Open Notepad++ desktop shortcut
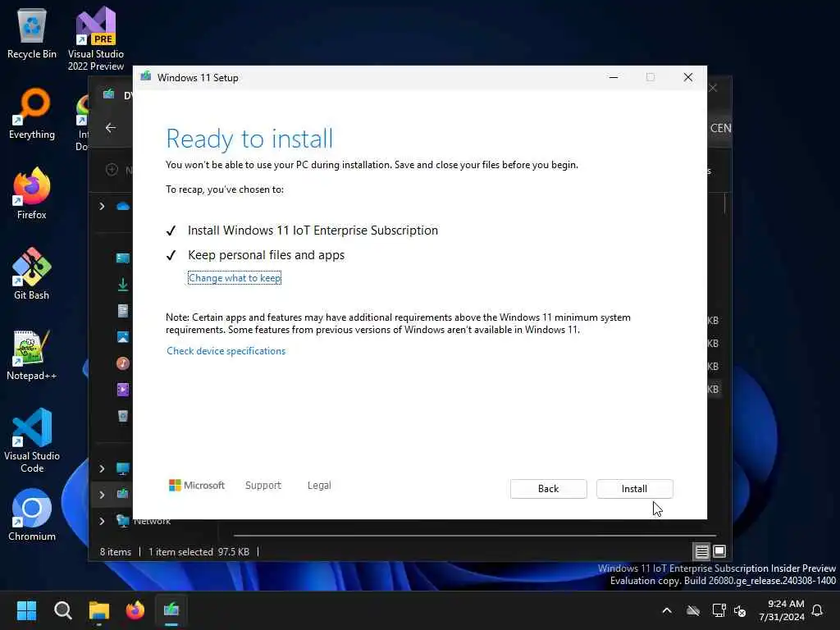This screenshot has width=840, height=630. coord(32,354)
